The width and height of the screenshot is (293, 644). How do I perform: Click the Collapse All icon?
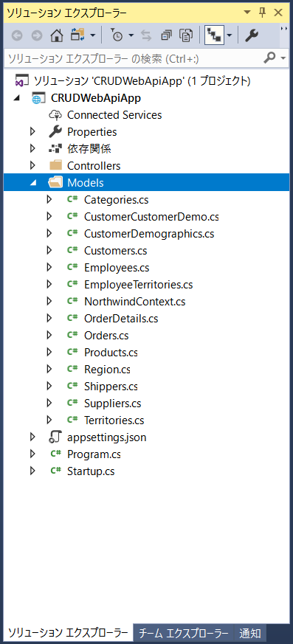coord(167,35)
